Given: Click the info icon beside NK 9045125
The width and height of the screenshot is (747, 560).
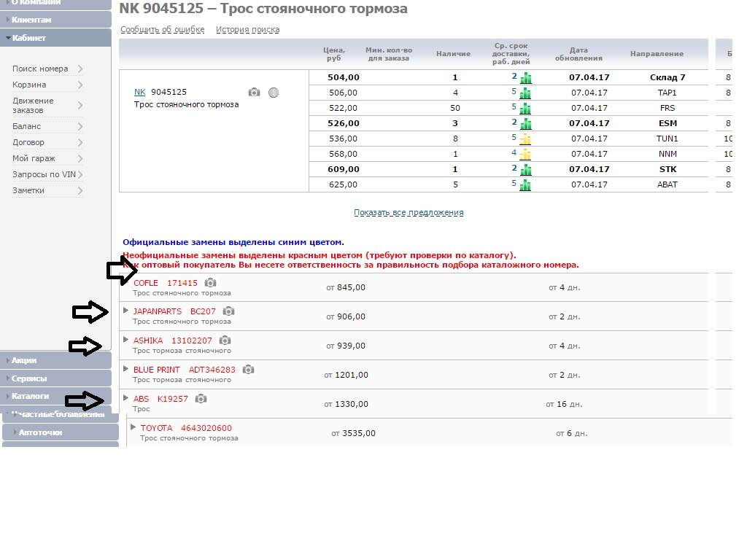Looking at the screenshot, I should pos(274,93).
